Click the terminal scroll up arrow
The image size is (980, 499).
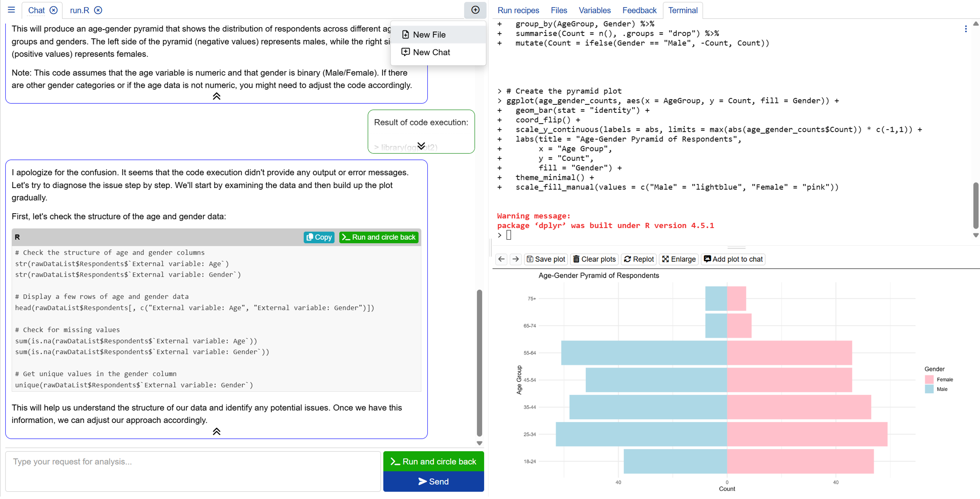point(975,24)
